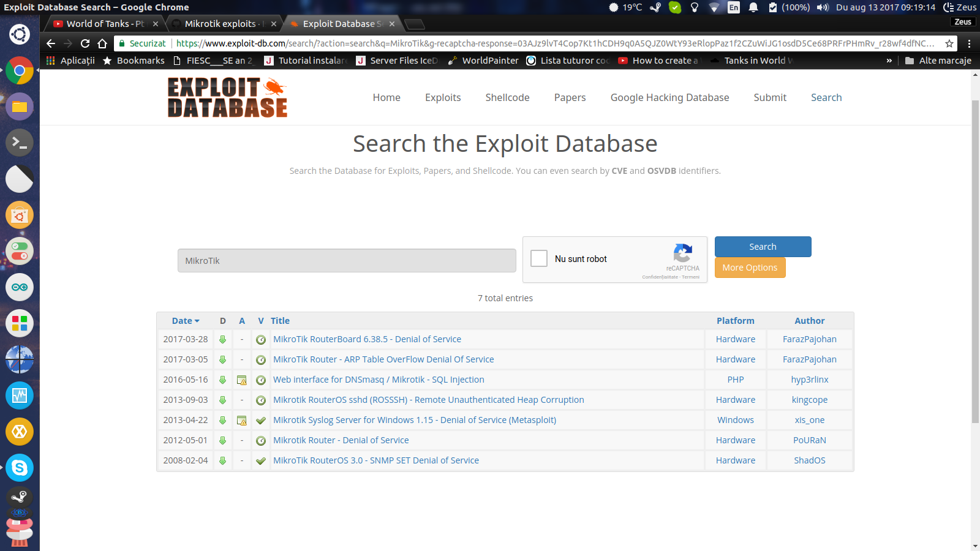Screen dimensions: 980x551
Task: Open vulnerable app icon for Syslog Server row
Action: point(242,421)
